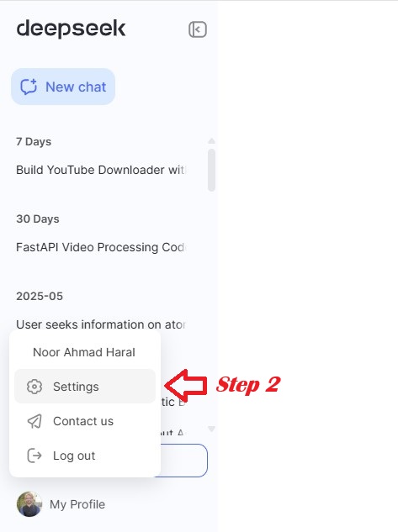Click the red Step 2 arrow graphic

[186, 386]
